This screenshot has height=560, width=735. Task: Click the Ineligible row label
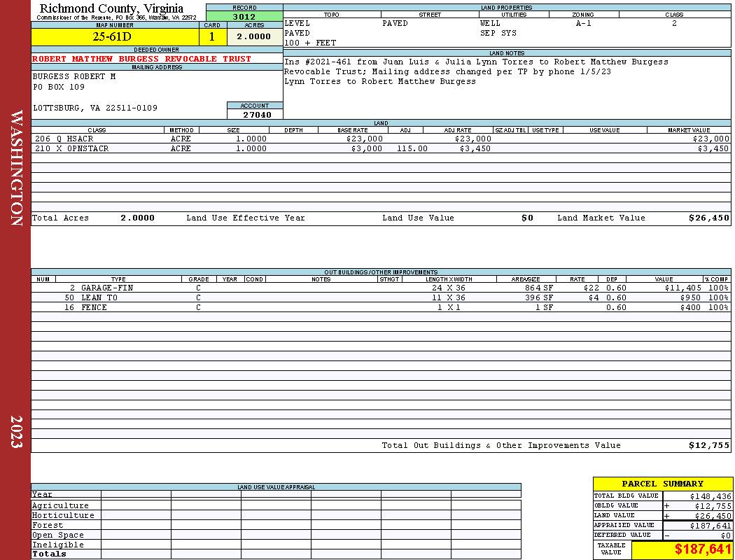[57, 545]
